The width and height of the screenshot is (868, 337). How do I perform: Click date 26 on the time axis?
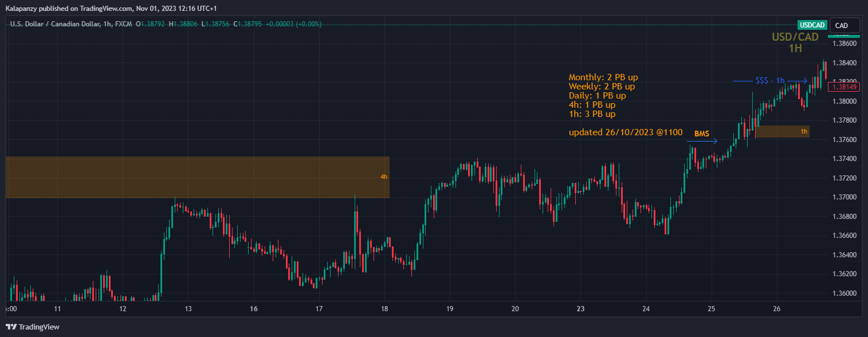(x=776, y=309)
